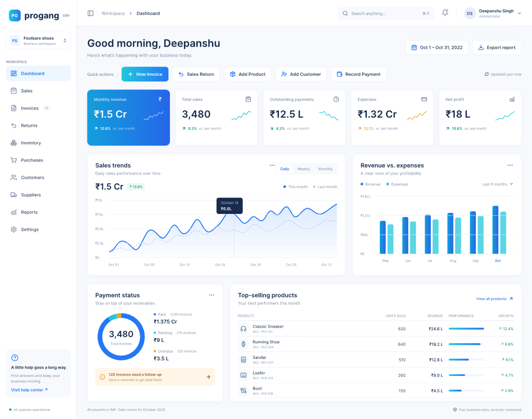532x419 pixels.
Task: Click the refresh icon beside Updated just now
Action: click(x=486, y=74)
